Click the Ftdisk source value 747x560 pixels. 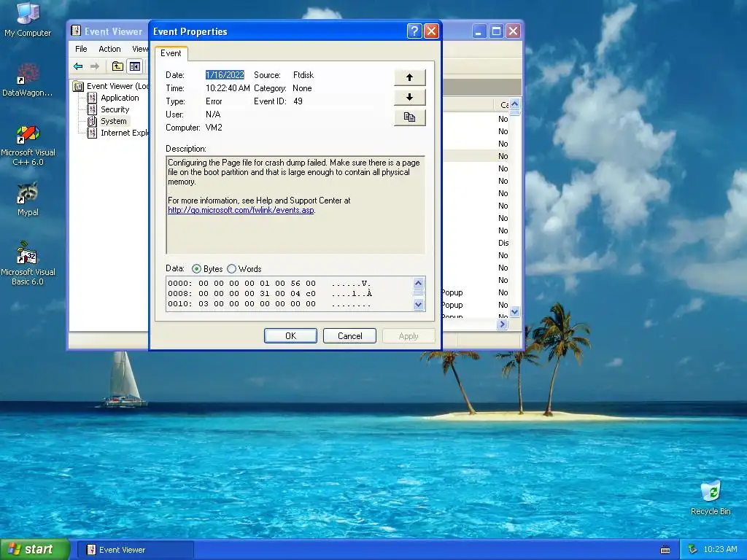[x=303, y=75]
